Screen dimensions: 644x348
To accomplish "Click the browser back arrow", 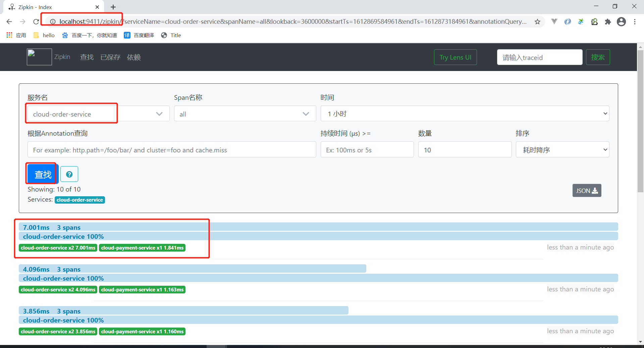I will [9, 22].
